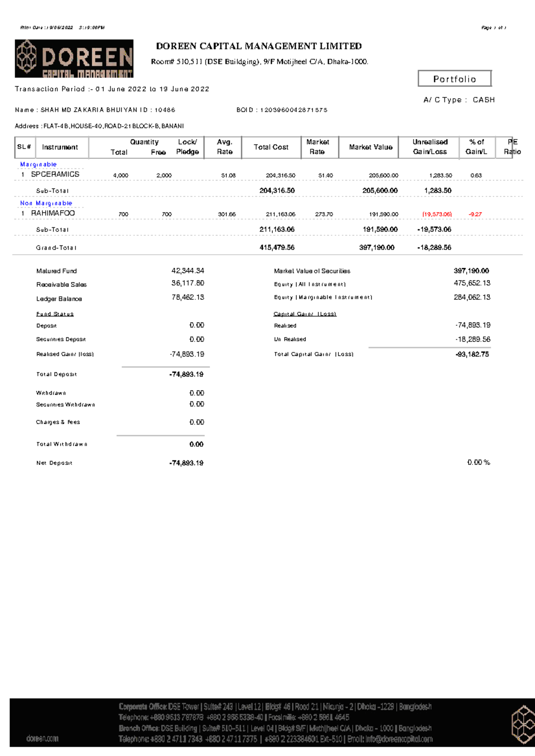Click the Total Cost column header
Screen dimensions: 535x756
[271, 147]
